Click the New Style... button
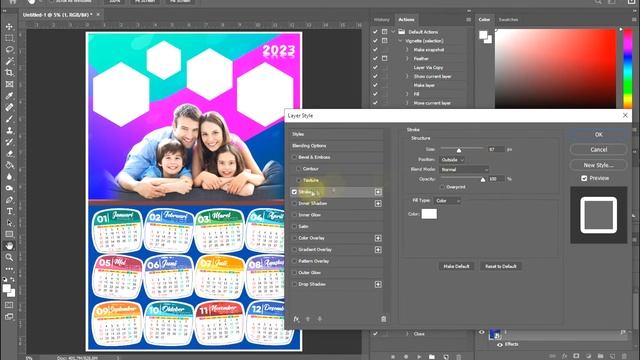 (598, 165)
